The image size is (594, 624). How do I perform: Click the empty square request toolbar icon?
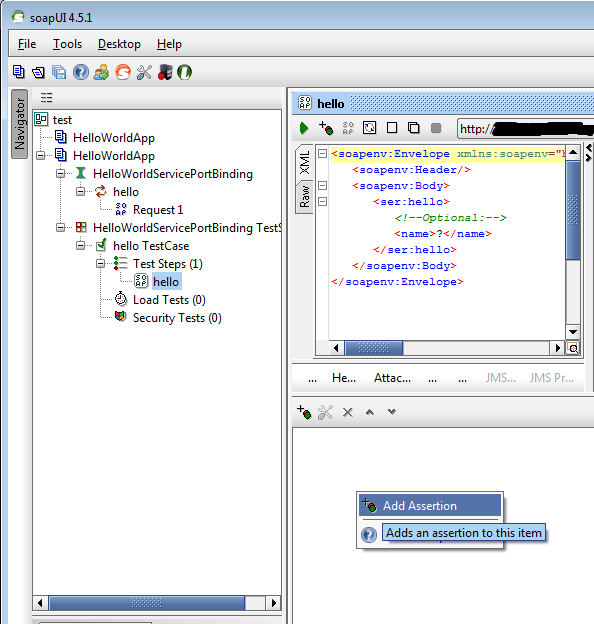pyautogui.click(x=392, y=128)
